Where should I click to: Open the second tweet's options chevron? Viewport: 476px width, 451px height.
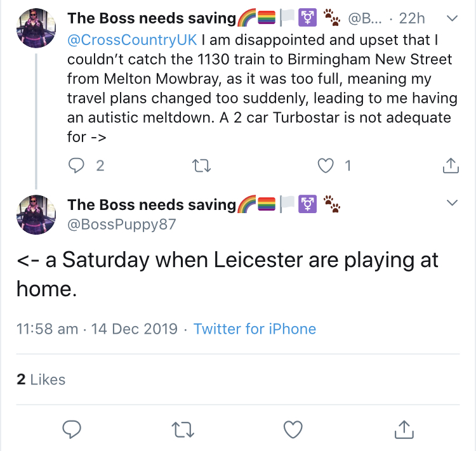tap(453, 204)
